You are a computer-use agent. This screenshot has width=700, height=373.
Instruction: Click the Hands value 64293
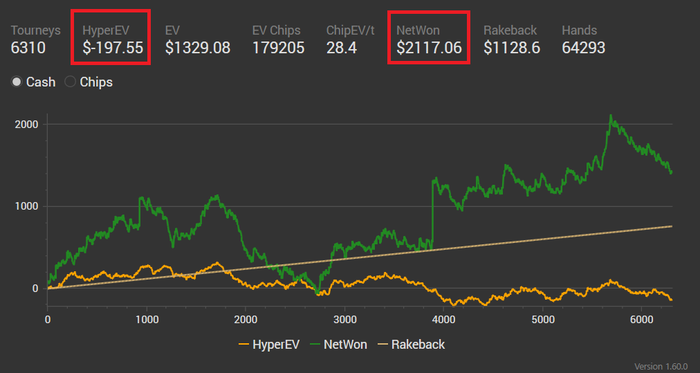583,48
